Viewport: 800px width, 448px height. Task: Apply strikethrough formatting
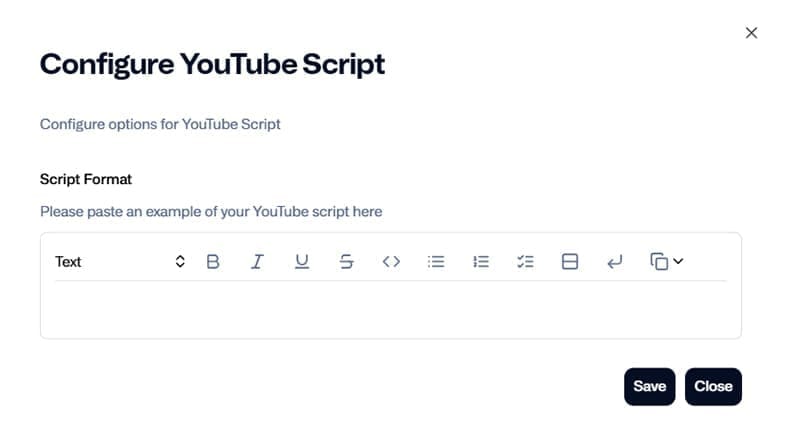(x=346, y=262)
